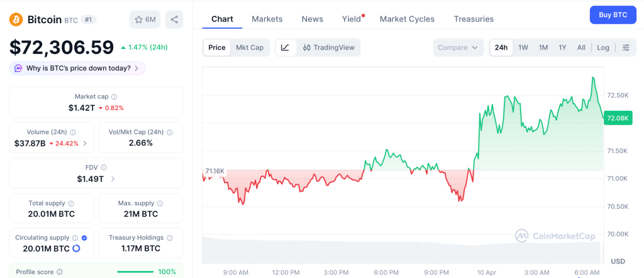
Task: Open the Compare dropdown
Action: (x=458, y=47)
